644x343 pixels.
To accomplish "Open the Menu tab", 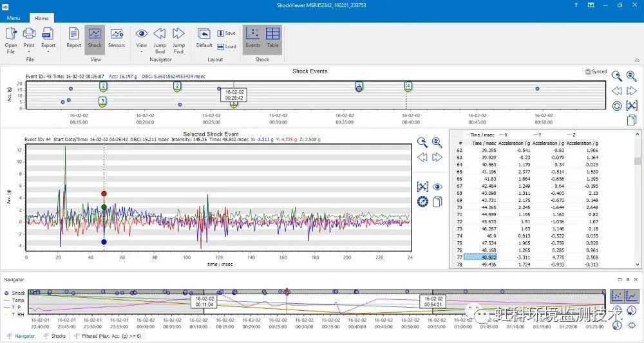I will pos(13,19).
